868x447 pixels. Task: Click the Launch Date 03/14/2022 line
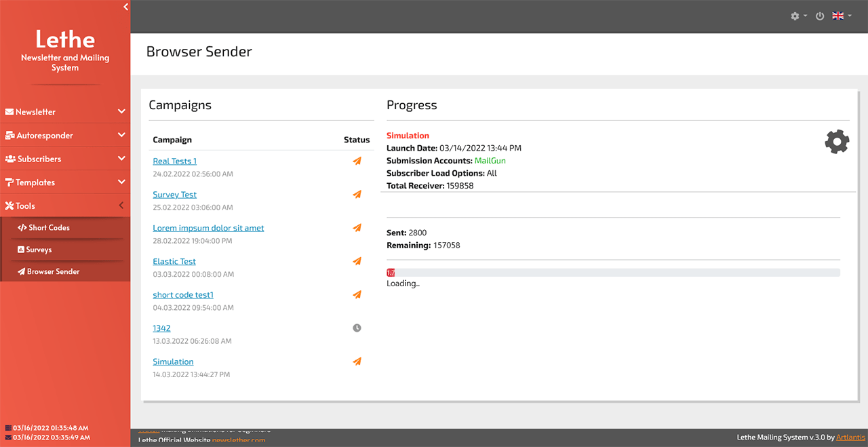coord(454,148)
